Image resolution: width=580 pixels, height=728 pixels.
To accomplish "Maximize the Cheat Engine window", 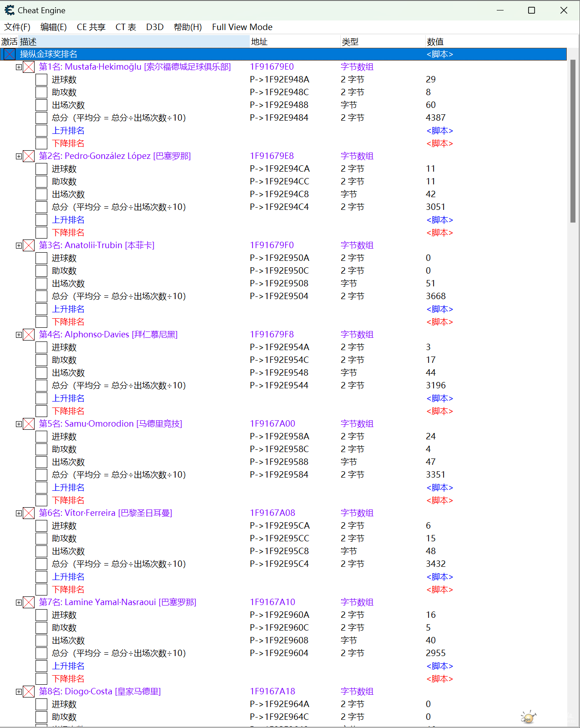I will tap(531, 10).
